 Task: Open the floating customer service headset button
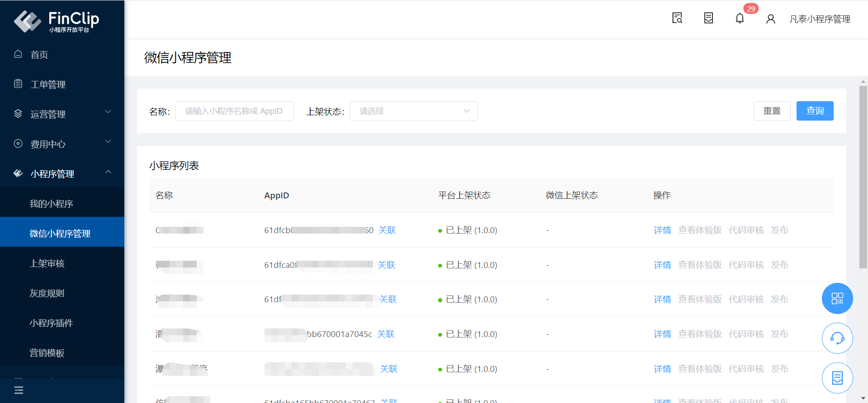[x=837, y=338]
